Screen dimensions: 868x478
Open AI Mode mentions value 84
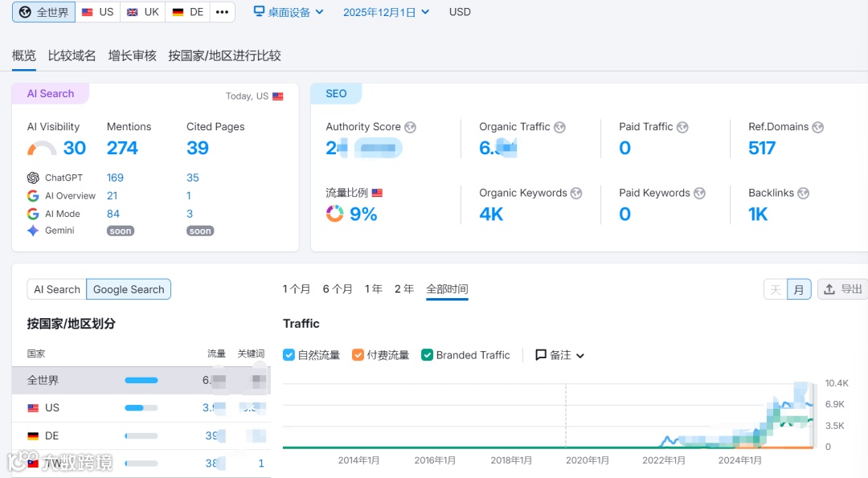click(x=113, y=214)
